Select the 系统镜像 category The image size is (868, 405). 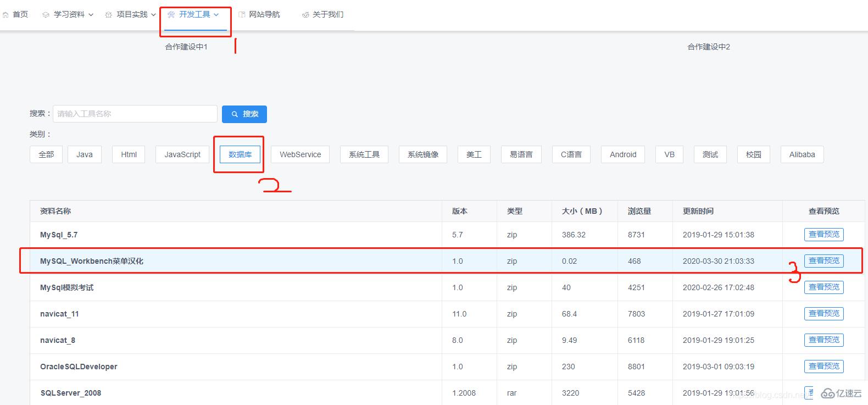(x=423, y=154)
